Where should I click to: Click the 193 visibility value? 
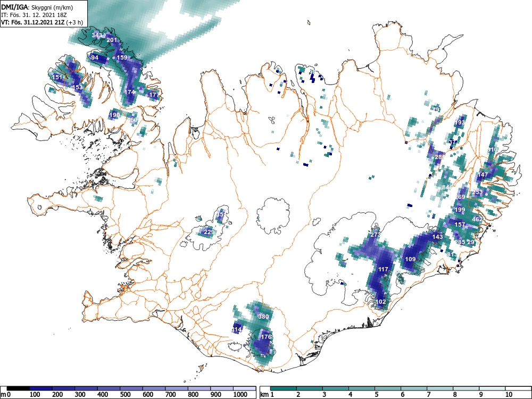tap(460, 122)
